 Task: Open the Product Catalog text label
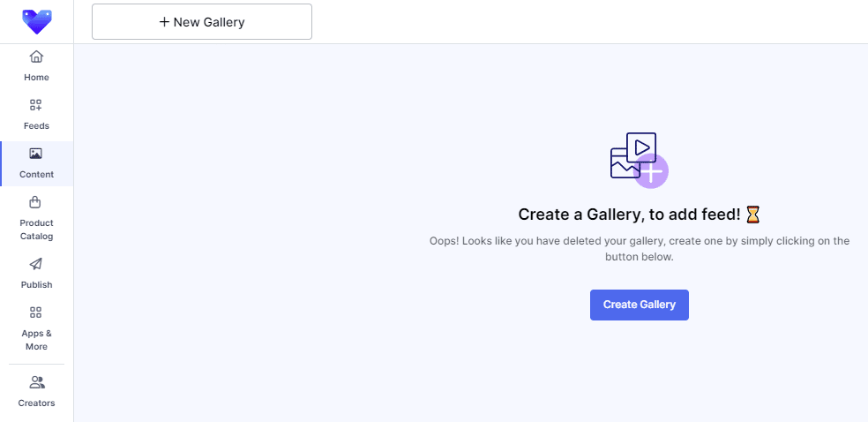(x=36, y=230)
